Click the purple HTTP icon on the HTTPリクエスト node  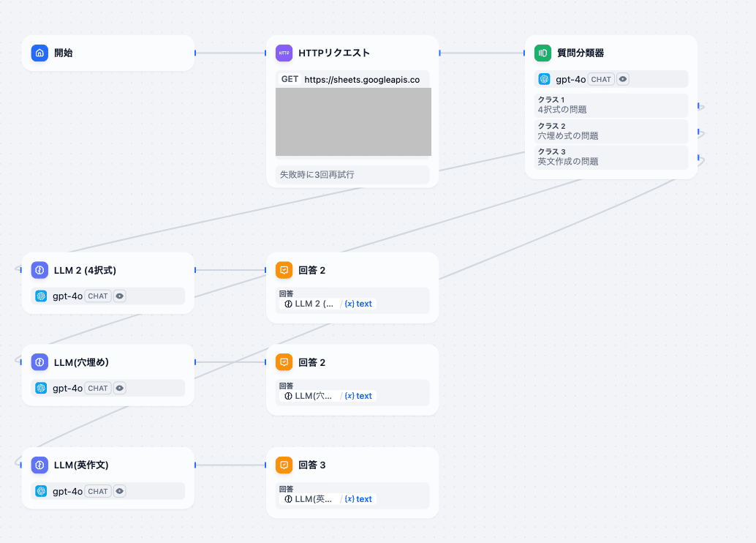click(x=284, y=53)
